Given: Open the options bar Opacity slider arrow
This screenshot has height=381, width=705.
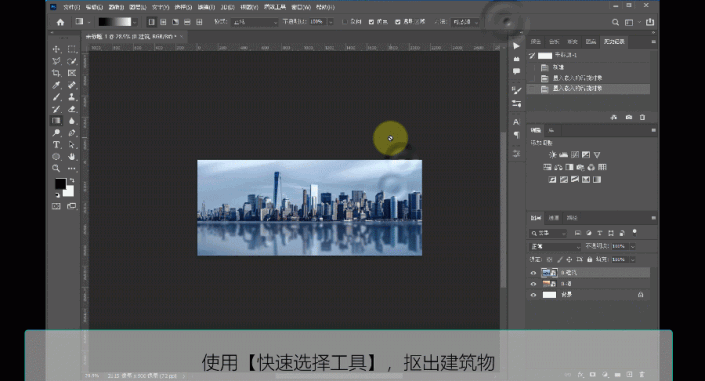Looking at the screenshot, I should (331, 22).
